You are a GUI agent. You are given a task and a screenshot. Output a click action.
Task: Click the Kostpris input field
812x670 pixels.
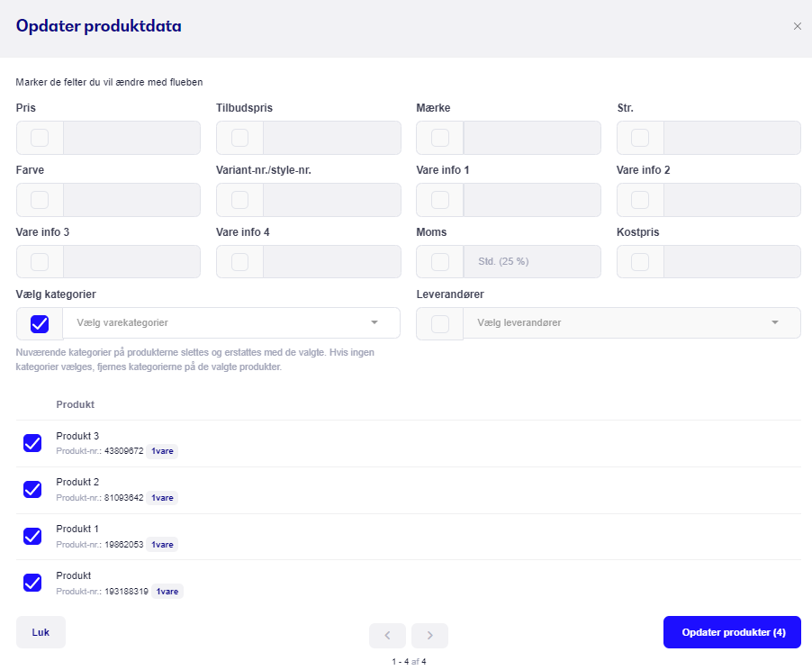pyautogui.click(x=732, y=262)
